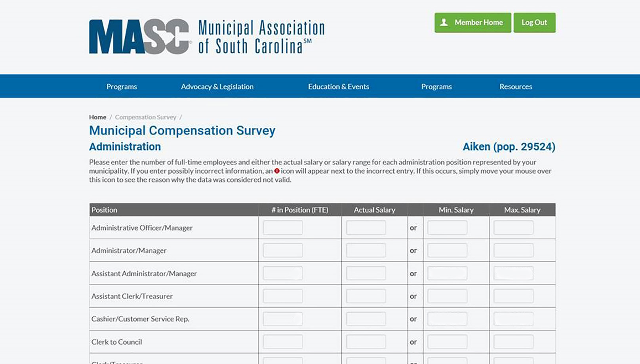The width and height of the screenshot is (640, 364).
Task: Select the second Programs menu item
Action: (x=436, y=86)
